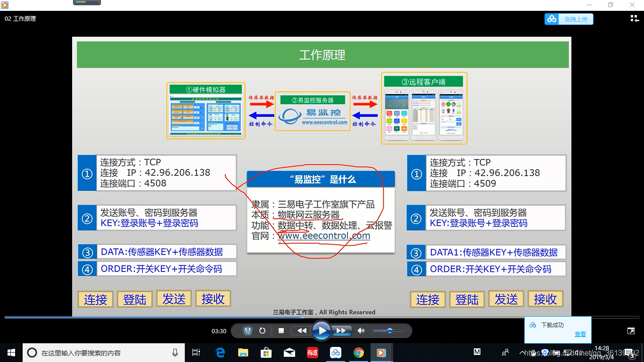
Task: Restore down the player window
Action: [611, 5]
